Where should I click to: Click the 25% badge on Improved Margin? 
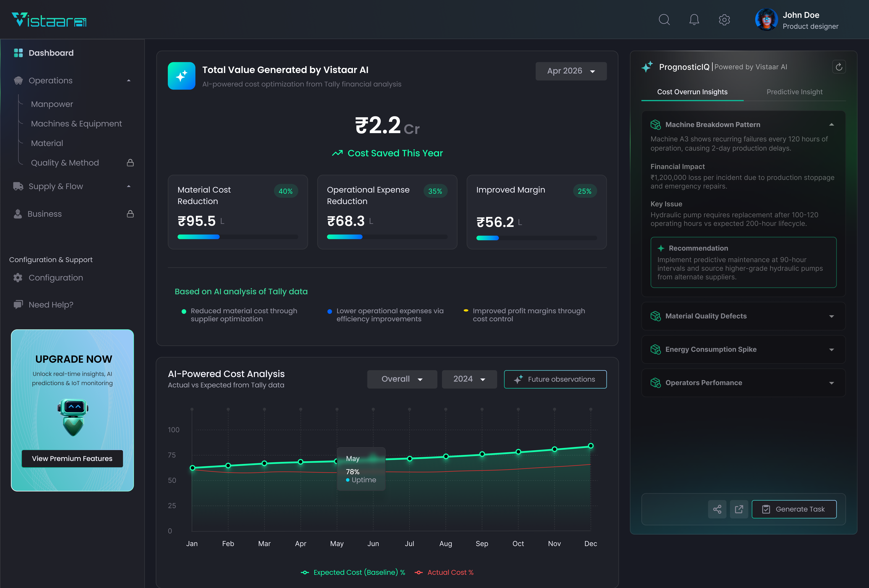coord(585,191)
